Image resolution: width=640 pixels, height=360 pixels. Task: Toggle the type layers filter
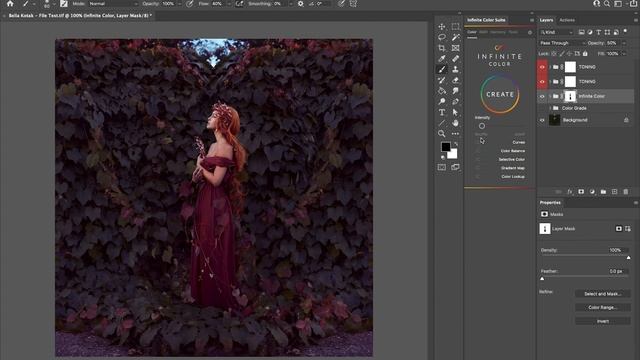598,32
